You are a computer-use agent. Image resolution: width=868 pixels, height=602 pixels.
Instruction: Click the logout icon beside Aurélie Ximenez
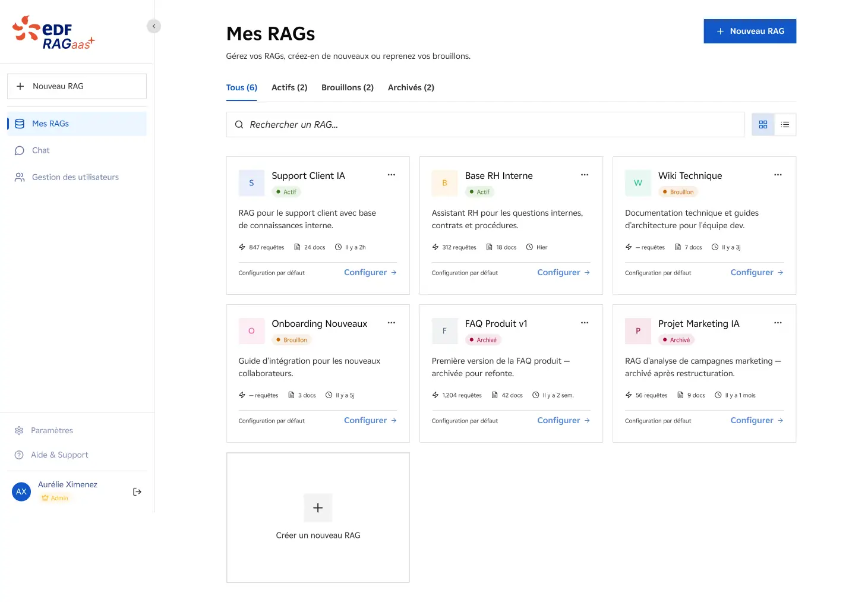137,491
